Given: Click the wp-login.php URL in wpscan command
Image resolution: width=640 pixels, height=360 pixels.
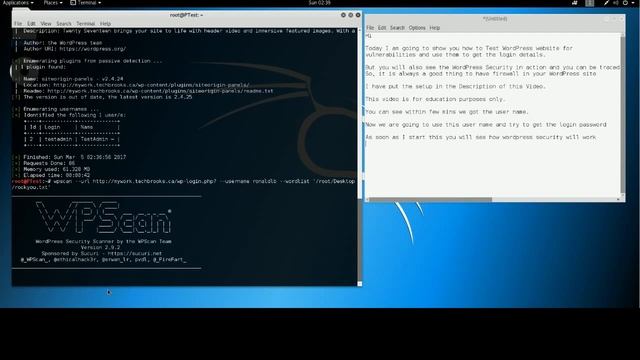Looking at the screenshot, I should coord(154,181).
